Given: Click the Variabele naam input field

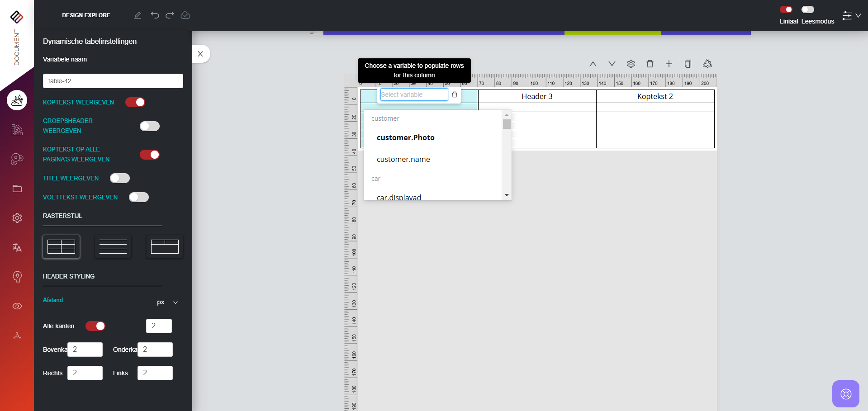Looking at the screenshot, I should 113,81.
